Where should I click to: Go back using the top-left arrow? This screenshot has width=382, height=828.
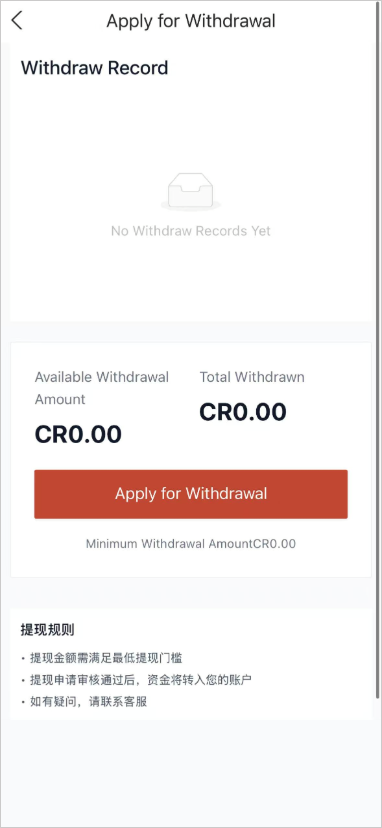pyautogui.click(x=17, y=21)
